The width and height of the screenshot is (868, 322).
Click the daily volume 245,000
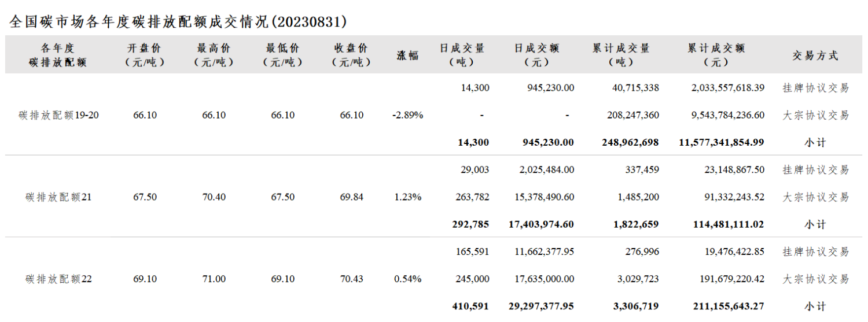473,279
